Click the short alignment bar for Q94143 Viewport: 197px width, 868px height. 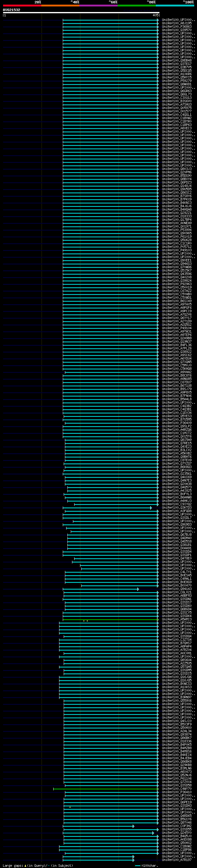coord(101,589)
